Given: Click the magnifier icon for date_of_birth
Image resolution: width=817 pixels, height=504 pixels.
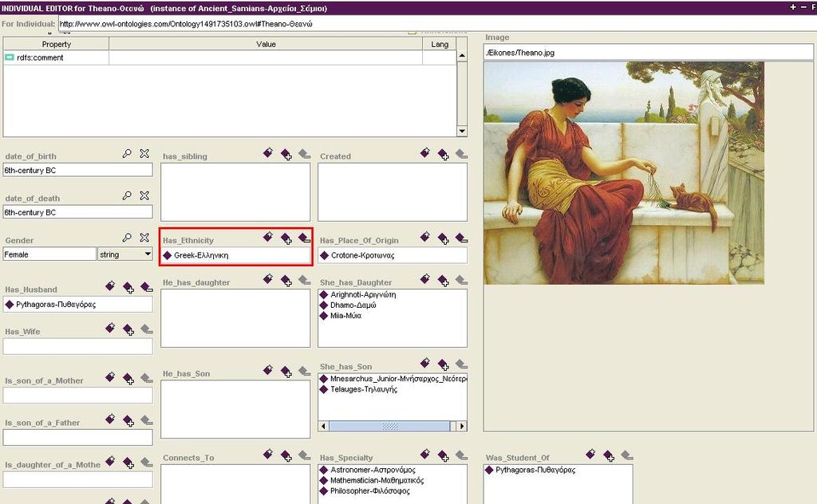Looking at the screenshot, I should click(127, 154).
